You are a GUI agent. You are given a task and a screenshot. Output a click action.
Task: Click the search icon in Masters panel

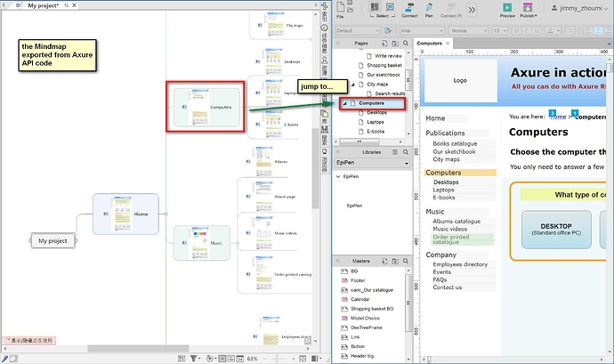tap(406, 261)
